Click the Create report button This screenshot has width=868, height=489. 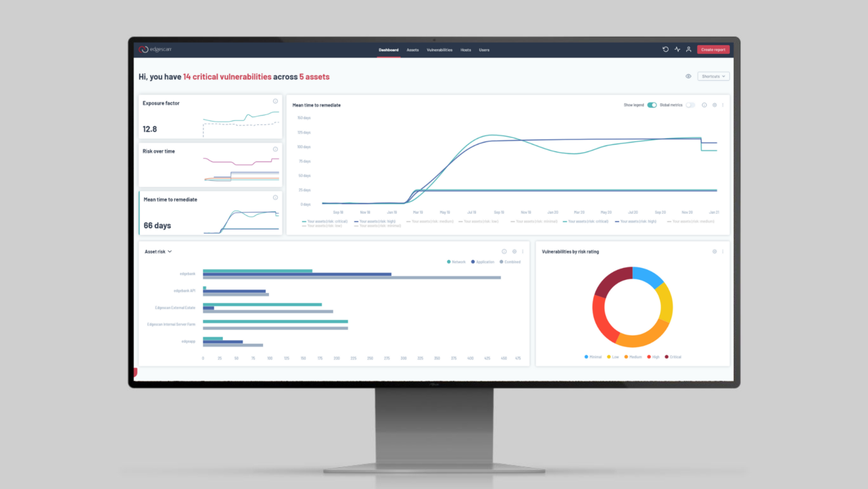713,49
